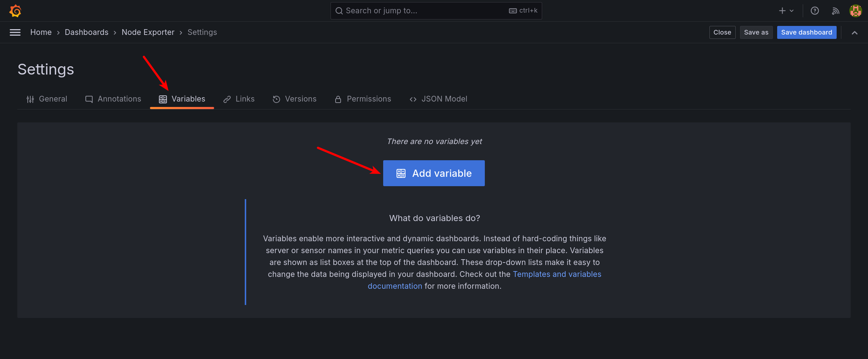Click the ctrl+k keyboard shortcut hint

coord(523,11)
